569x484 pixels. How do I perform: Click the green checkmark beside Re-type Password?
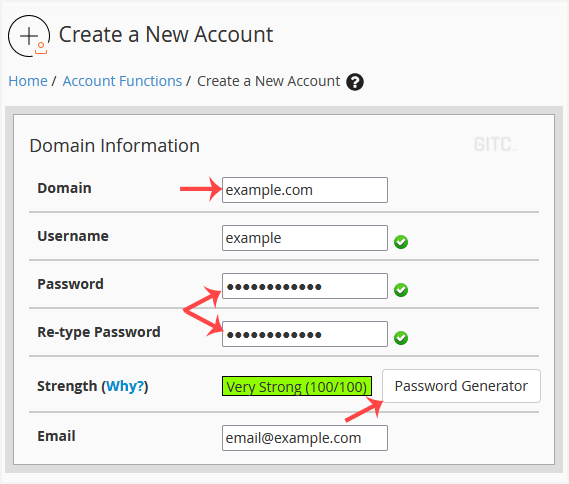point(401,338)
